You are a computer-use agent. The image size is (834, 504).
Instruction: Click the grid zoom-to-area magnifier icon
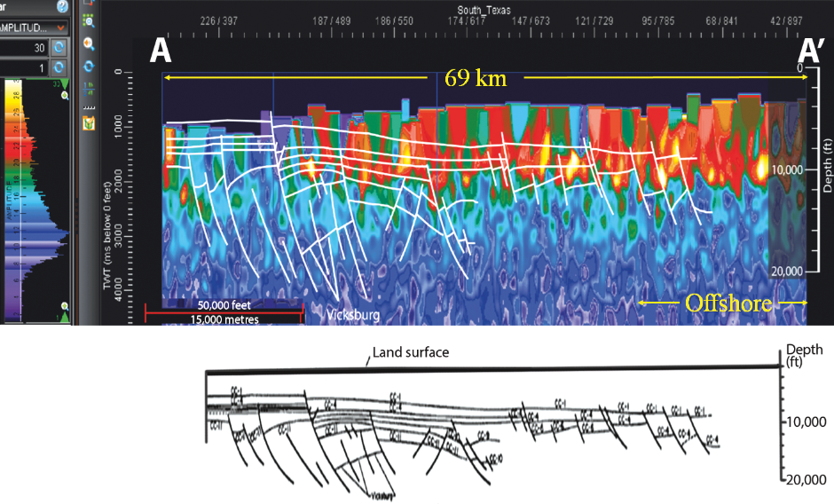89,20
